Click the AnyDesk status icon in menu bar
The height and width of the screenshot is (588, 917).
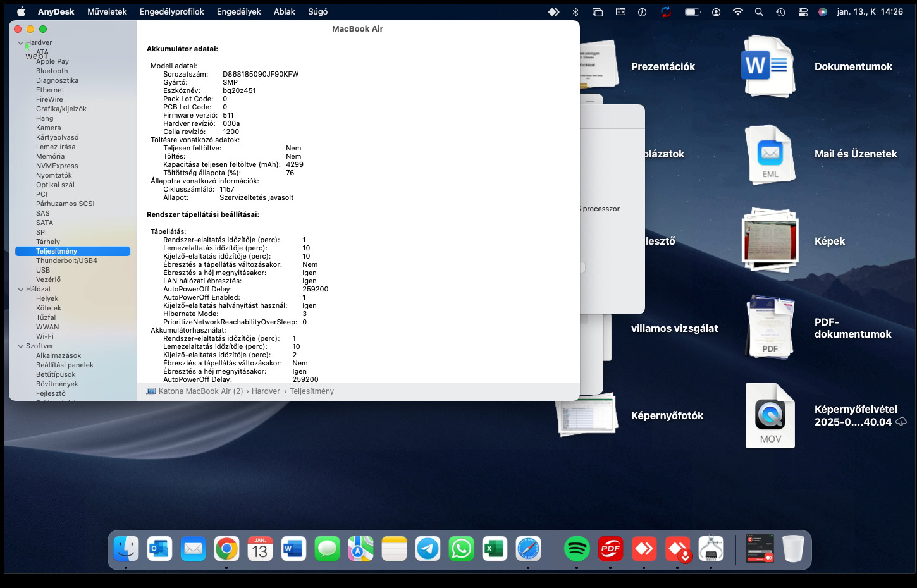point(554,12)
